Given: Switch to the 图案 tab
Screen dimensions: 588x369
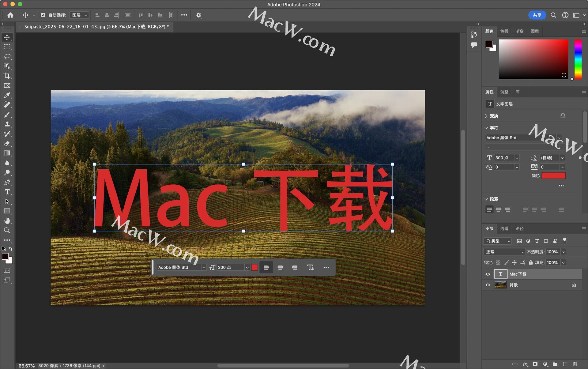Looking at the screenshot, I should [x=535, y=31].
